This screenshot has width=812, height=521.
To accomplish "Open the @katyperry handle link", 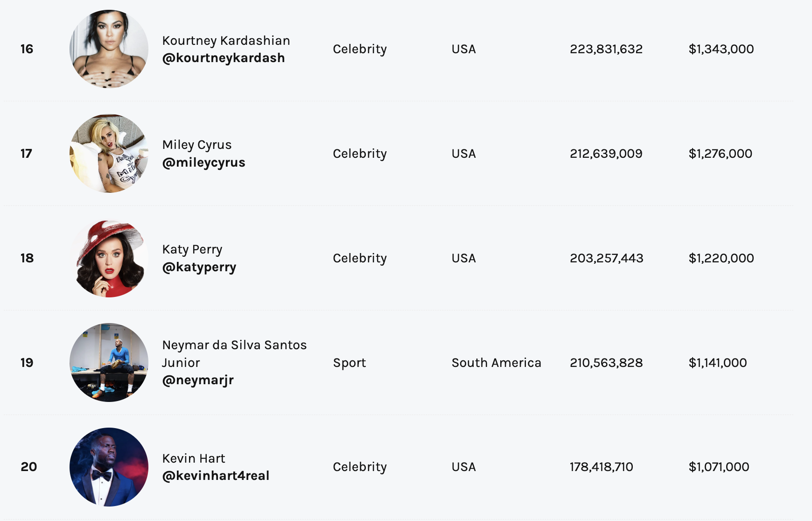I will tap(199, 267).
